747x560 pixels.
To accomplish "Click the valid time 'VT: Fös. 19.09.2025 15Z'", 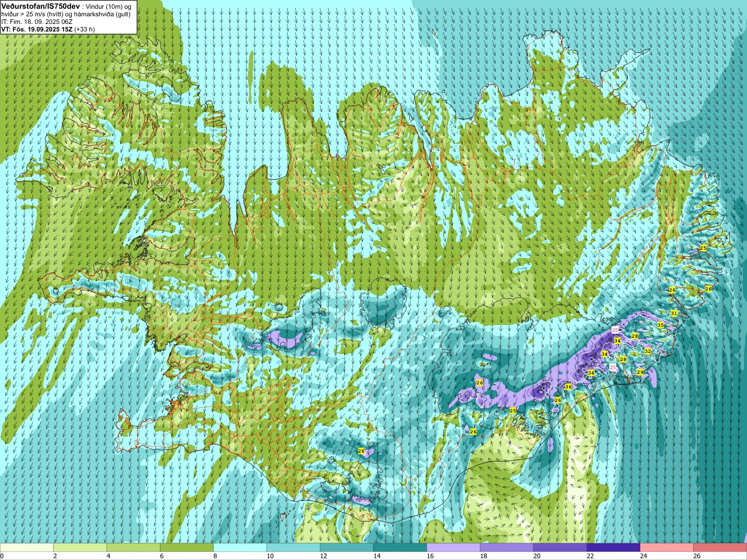I will pos(37,29).
